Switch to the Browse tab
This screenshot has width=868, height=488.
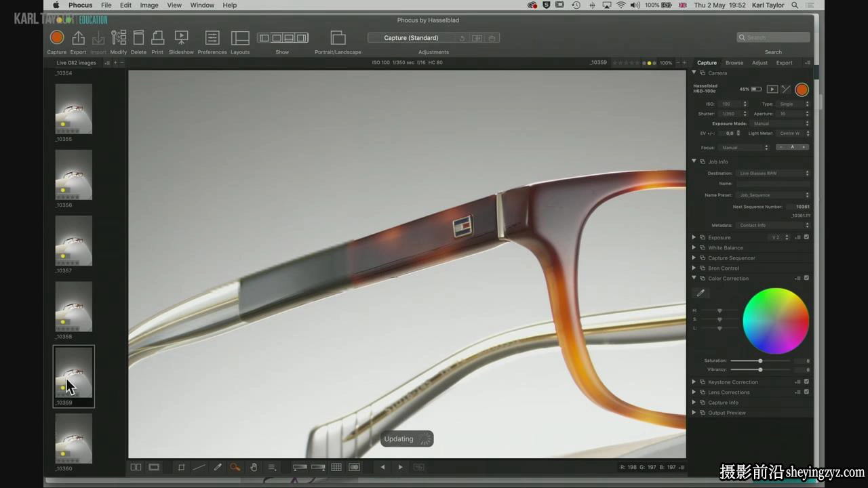tap(734, 63)
